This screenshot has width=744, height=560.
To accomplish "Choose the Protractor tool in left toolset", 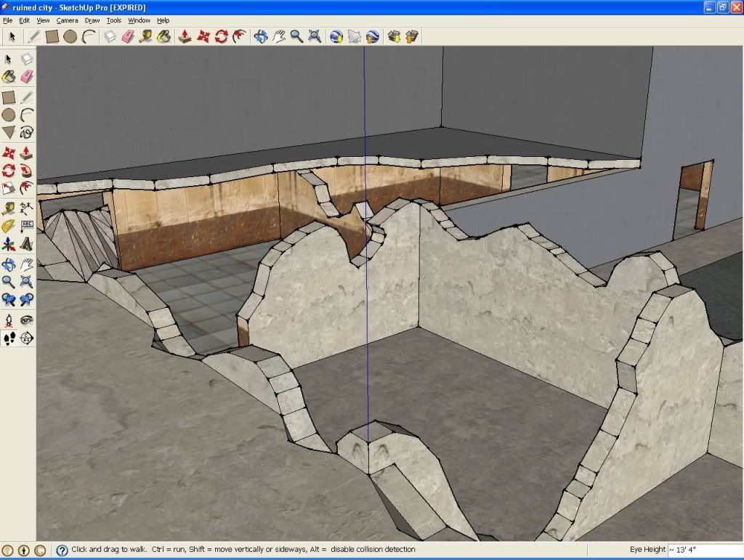I will (x=9, y=226).
